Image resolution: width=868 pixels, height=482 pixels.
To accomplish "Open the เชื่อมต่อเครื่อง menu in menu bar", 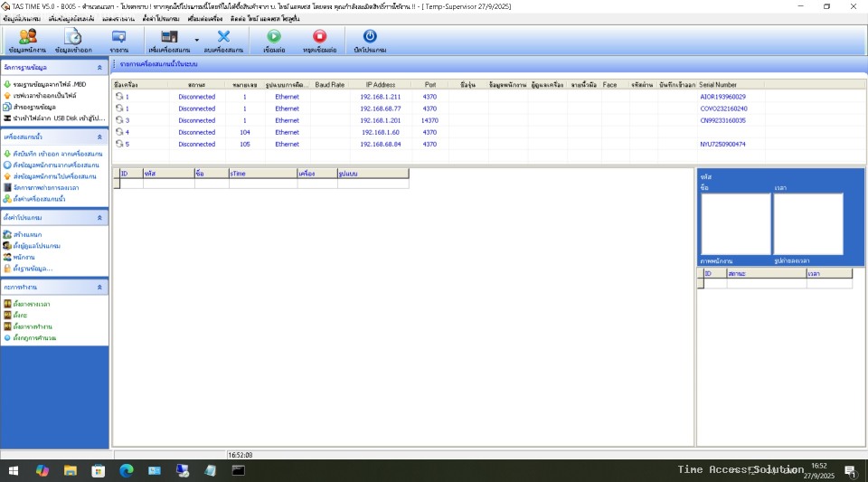I will [204, 18].
